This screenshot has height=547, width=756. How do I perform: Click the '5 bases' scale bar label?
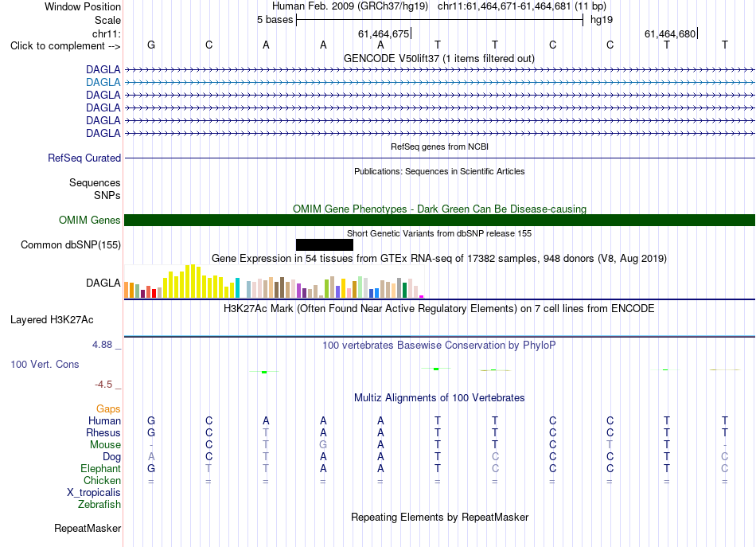pyautogui.click(x=275, y=20)
